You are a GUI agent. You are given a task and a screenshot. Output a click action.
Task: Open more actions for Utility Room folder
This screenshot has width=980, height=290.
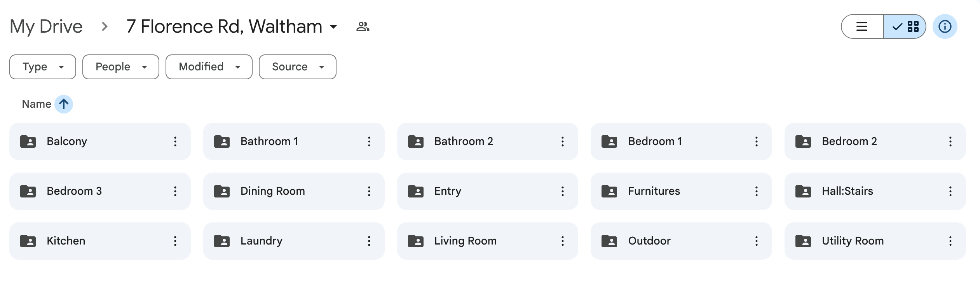950,241
